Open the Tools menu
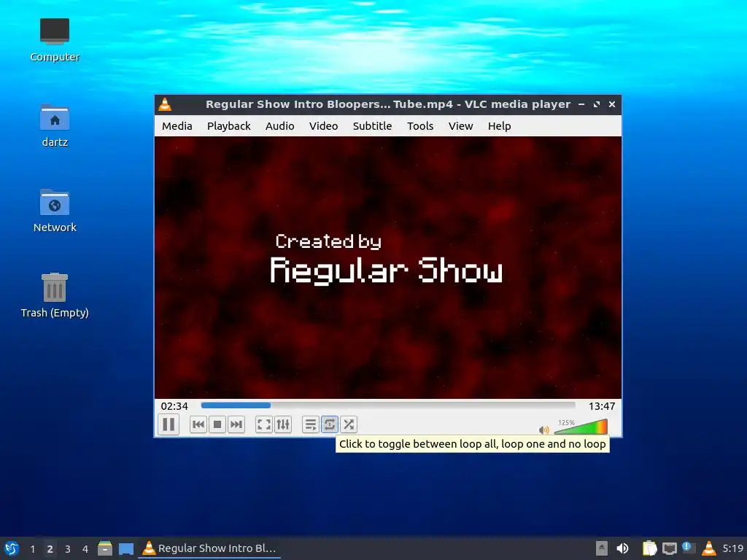Viewport: 747px width, 560px height. (420, 126)
